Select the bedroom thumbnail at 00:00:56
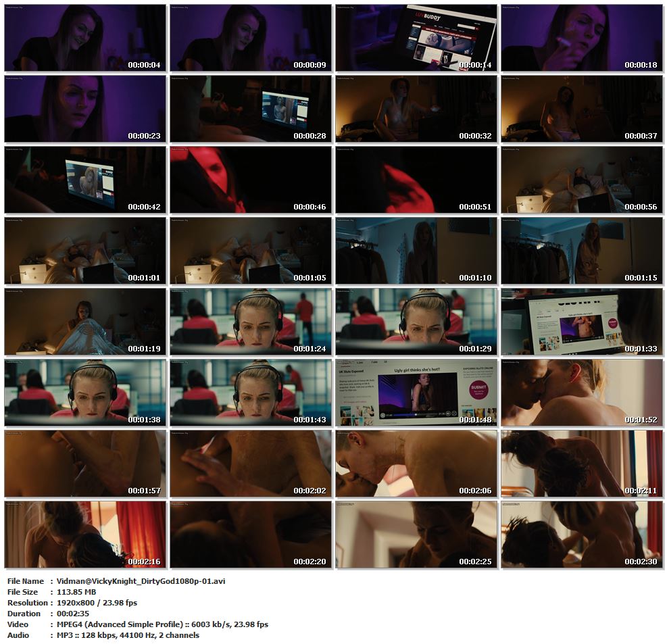 (x=582, y=180)
